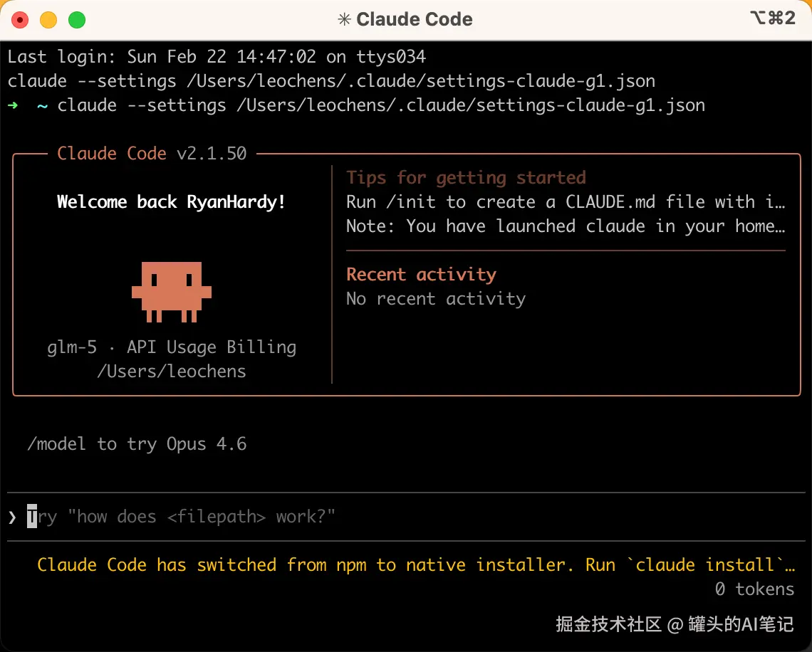The height and width of the screenshot is (652, 812).
Task: Click the "Tips for getting started" heading
Action: [466, 177]
